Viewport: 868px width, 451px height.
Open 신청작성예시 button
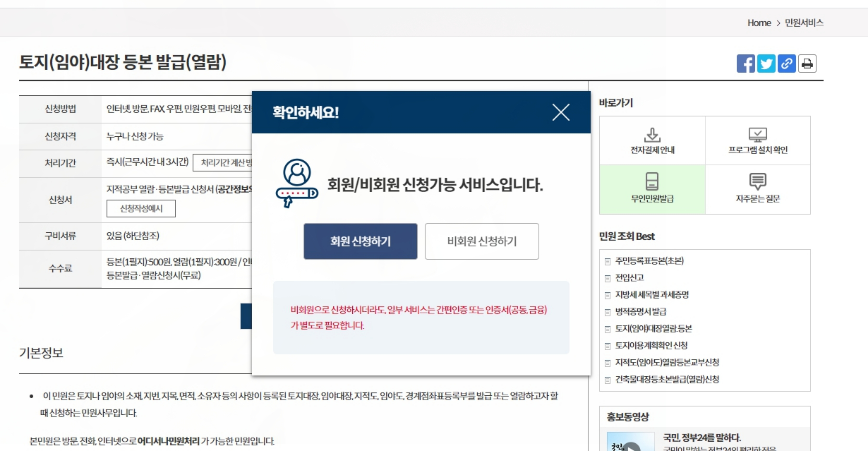141,209
